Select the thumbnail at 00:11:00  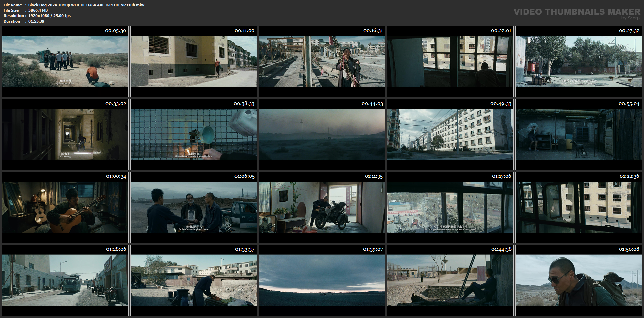coord(194,62)
